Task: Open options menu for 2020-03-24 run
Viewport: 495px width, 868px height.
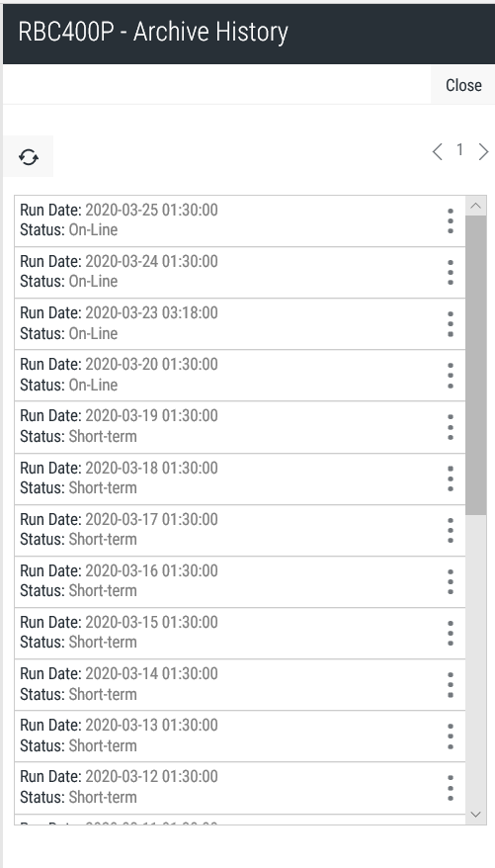Action: click(451, 272)
